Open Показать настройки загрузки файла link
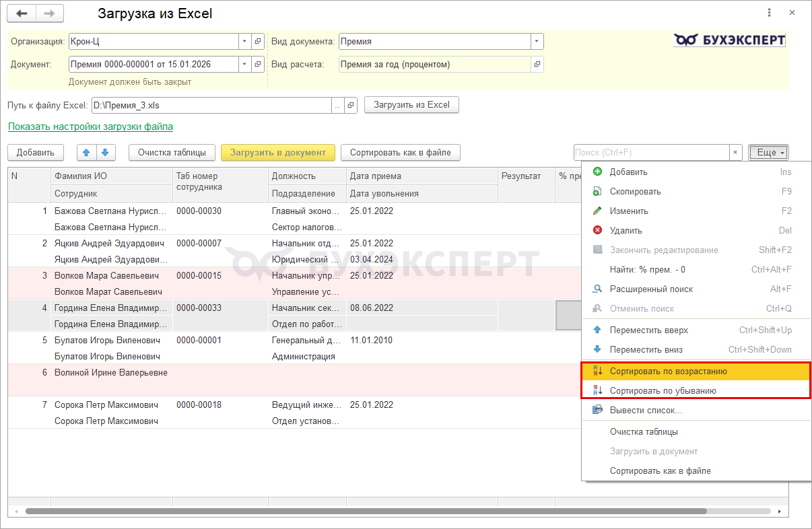 [x=90, y=127]
